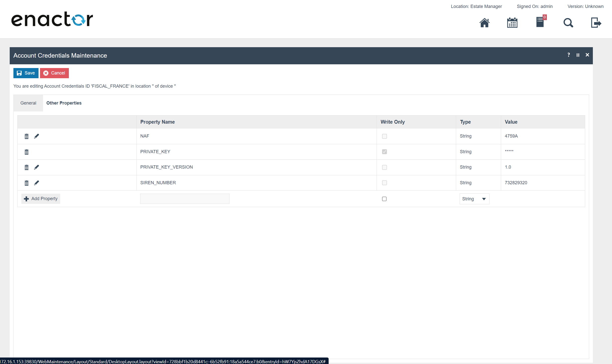Open the calendar icon in header
This screenshot has width=612, height=364.
point(512,23)
